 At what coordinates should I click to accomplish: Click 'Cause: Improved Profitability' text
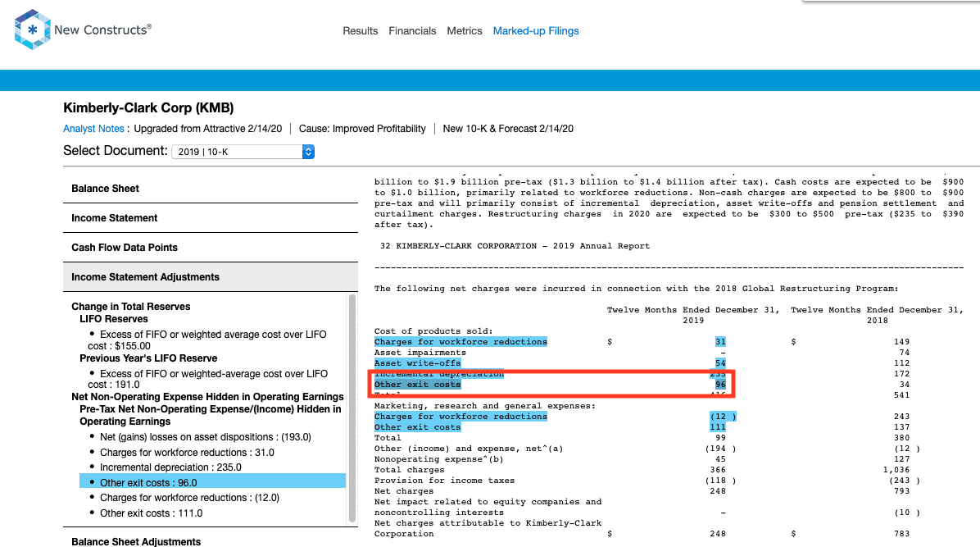click(x=362, y=128)
